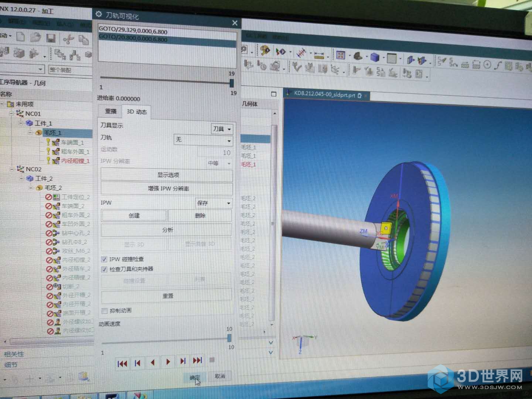Click the 运动数 input field
This screenshot has width=532, height=399.
click(215, 152)
